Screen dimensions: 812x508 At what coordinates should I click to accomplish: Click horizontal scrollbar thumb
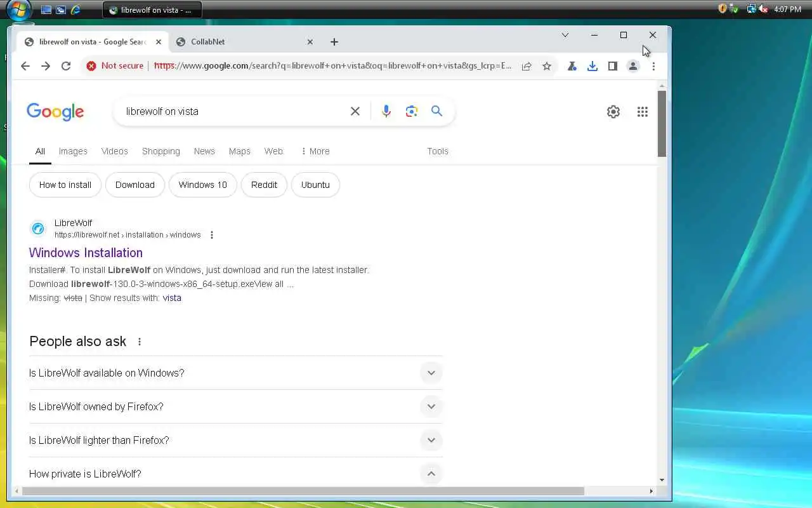click(x=303, y=491)
